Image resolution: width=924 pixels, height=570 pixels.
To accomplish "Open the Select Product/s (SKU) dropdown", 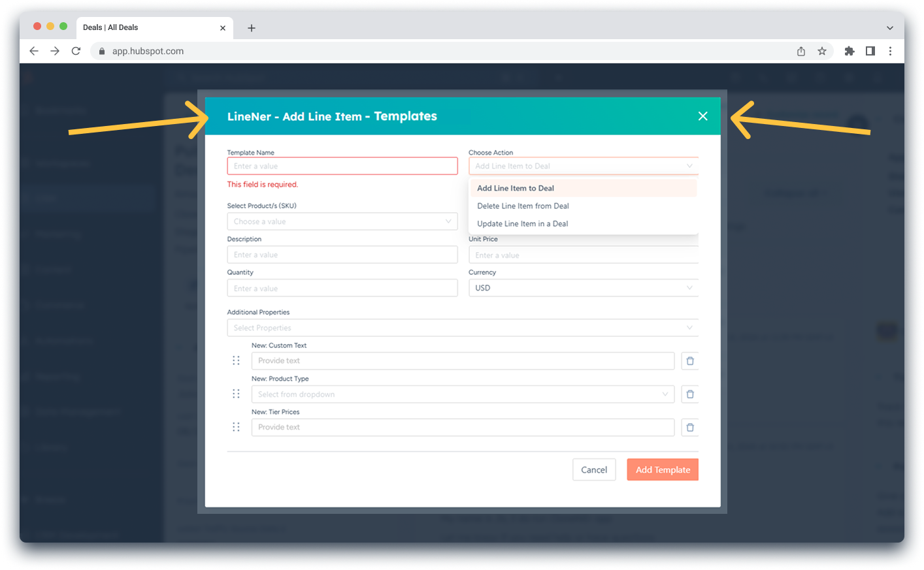I will [x=342, y=221].
